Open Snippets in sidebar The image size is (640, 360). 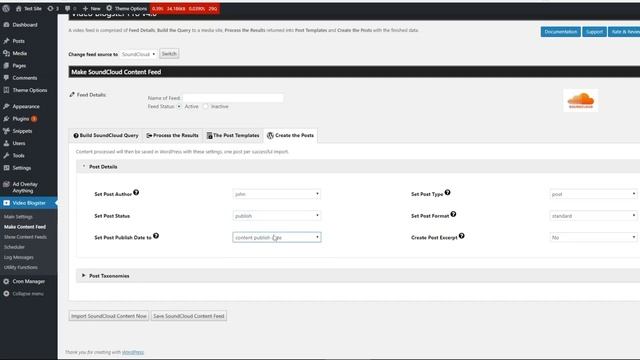[22, 131]
